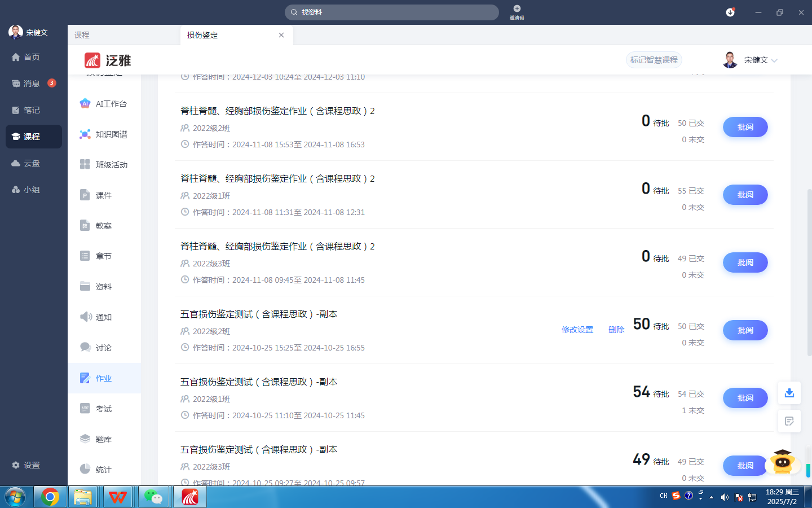
Task: Click the floating download icon on right
Action: (789, 393)
